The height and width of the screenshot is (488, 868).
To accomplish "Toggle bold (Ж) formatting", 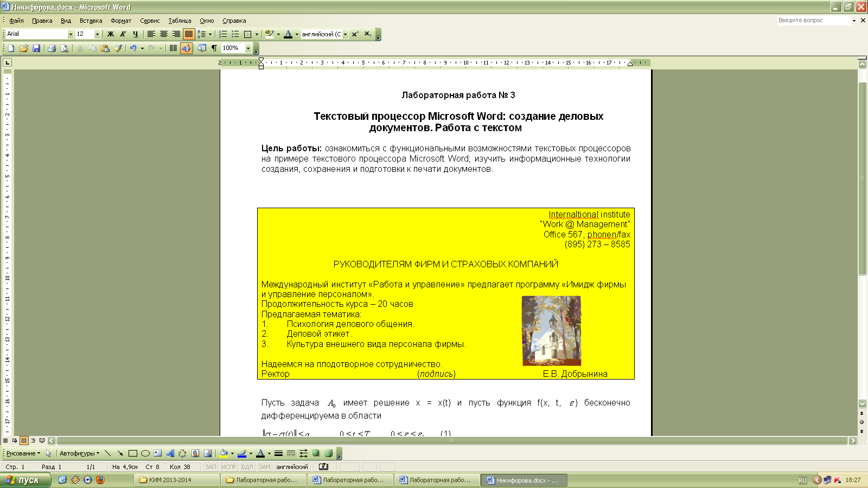I will [x=111, y=34].
